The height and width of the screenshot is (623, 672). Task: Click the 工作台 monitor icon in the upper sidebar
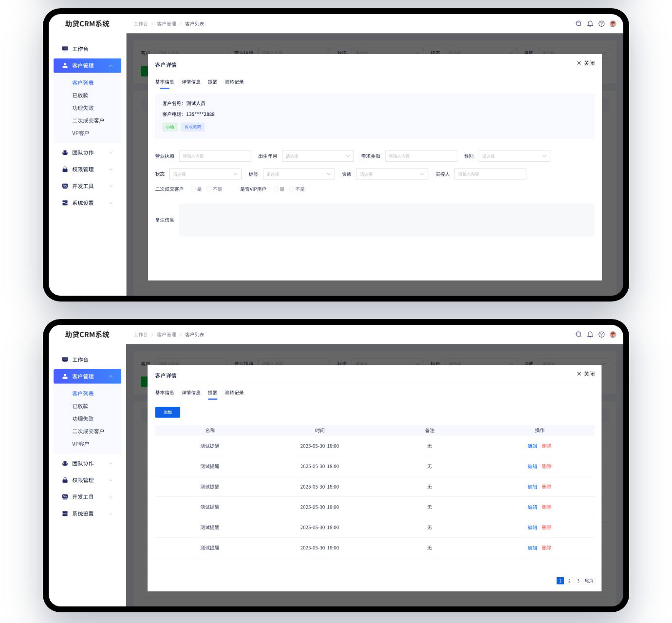[x=65, y=49]
